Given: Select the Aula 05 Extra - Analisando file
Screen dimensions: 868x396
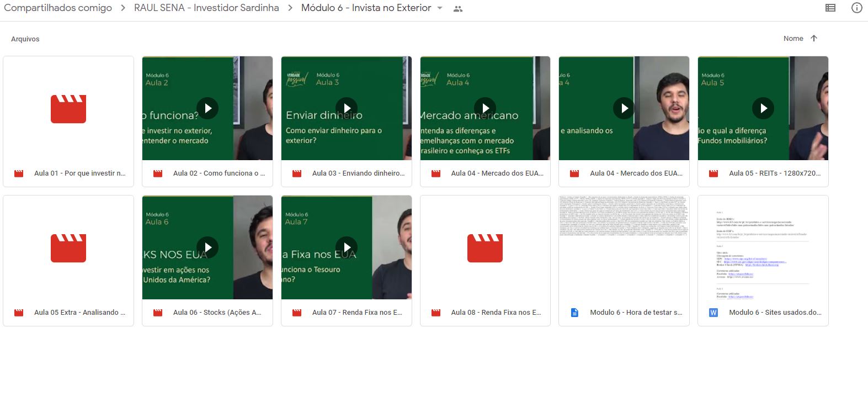Looking at the screenshot, I should 79,313.
